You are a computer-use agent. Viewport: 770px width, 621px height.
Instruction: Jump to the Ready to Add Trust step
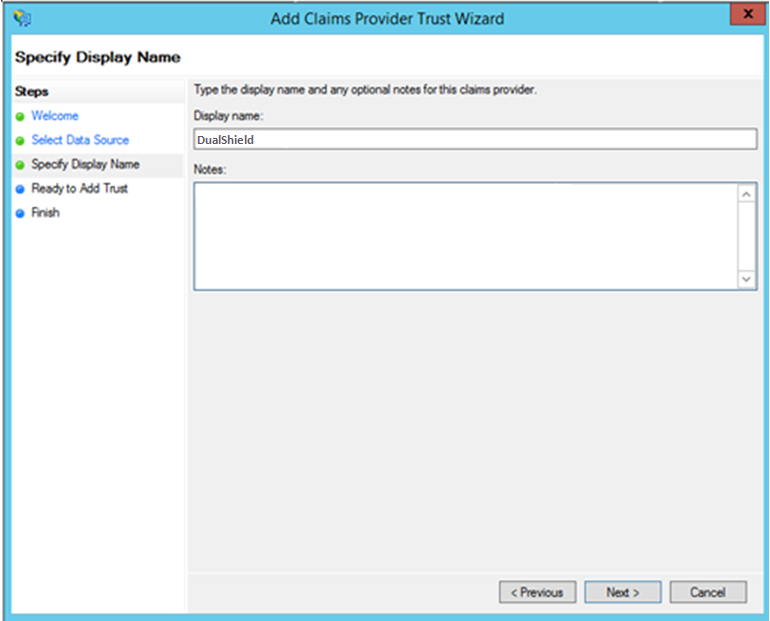[79, 188]
